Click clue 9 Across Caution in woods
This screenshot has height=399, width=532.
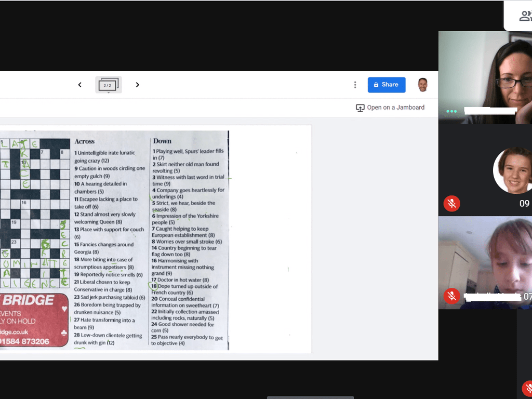click(110, 172)
